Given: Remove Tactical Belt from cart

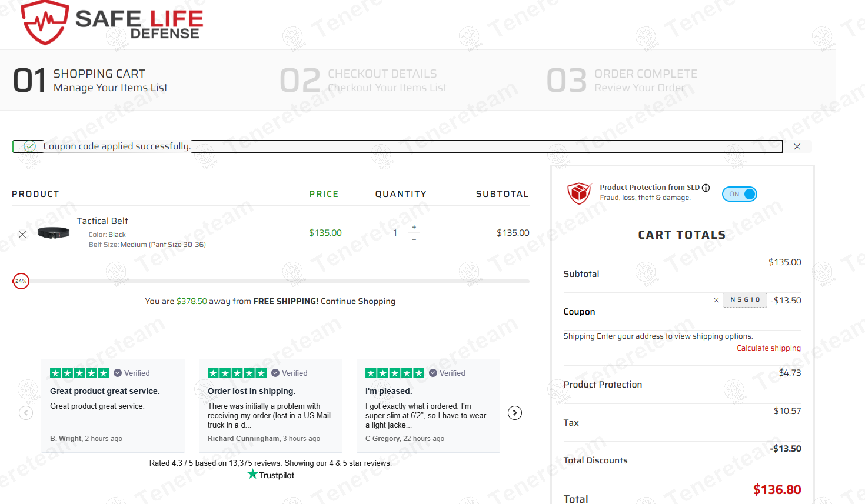Looking at the screenshot, I should click(22, 234).
